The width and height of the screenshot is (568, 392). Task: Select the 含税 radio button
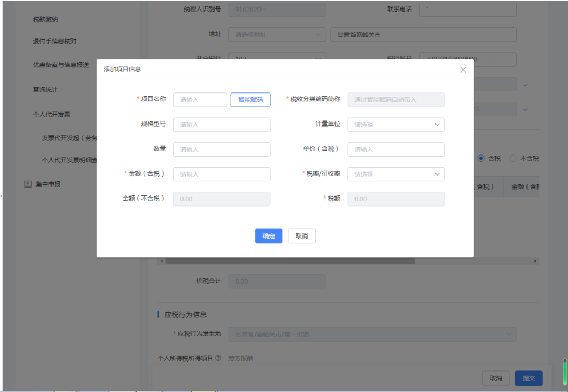click(x=480, y=158)
